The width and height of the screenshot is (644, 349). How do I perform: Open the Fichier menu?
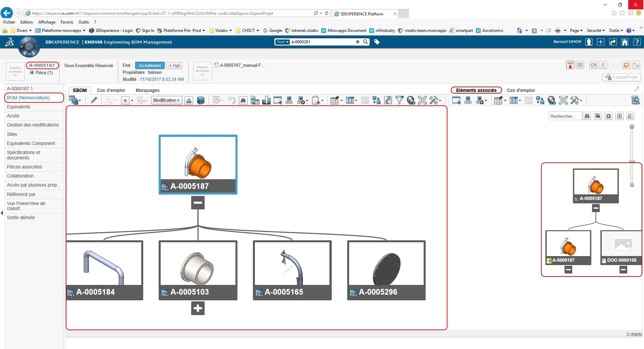click(9, 22)
